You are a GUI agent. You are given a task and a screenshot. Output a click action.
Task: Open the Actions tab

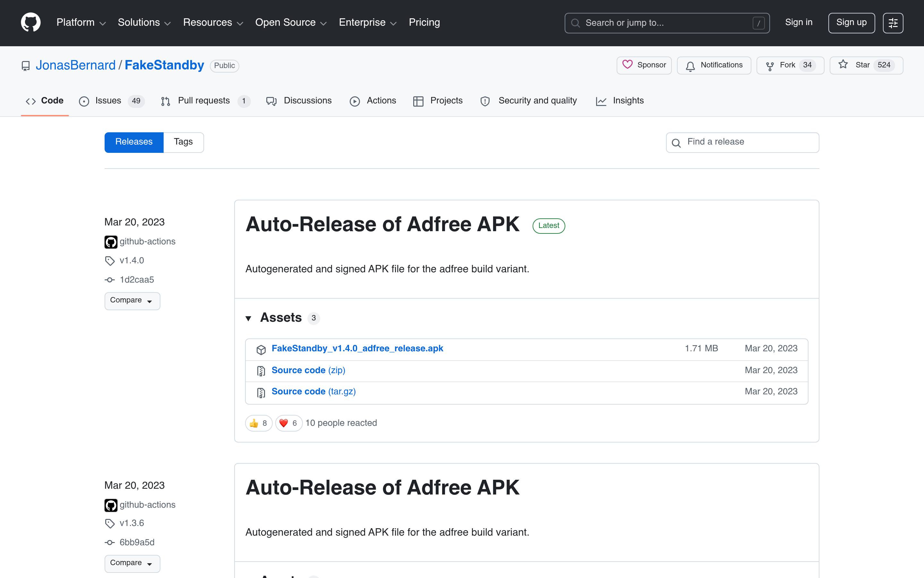373,101
